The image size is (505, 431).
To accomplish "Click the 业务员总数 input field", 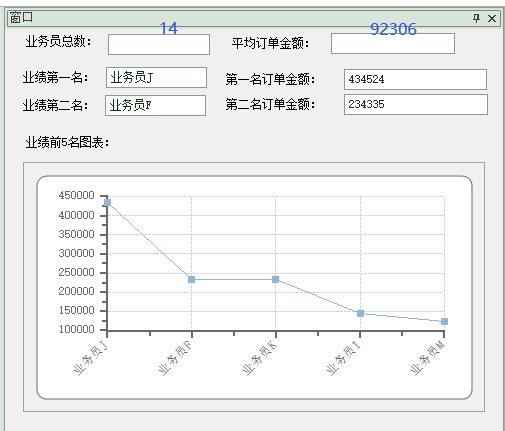I will 159,44.
